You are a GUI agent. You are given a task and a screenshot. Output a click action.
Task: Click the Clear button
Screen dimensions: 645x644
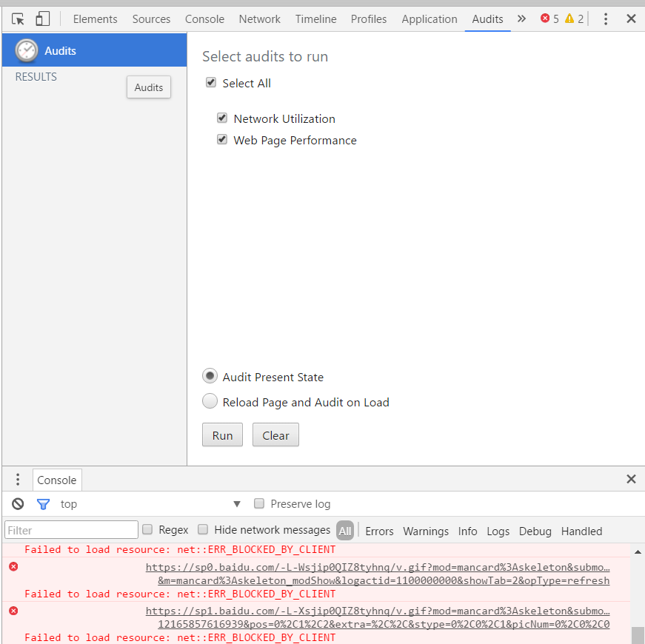pyautogui.click(x=275, y=435)
